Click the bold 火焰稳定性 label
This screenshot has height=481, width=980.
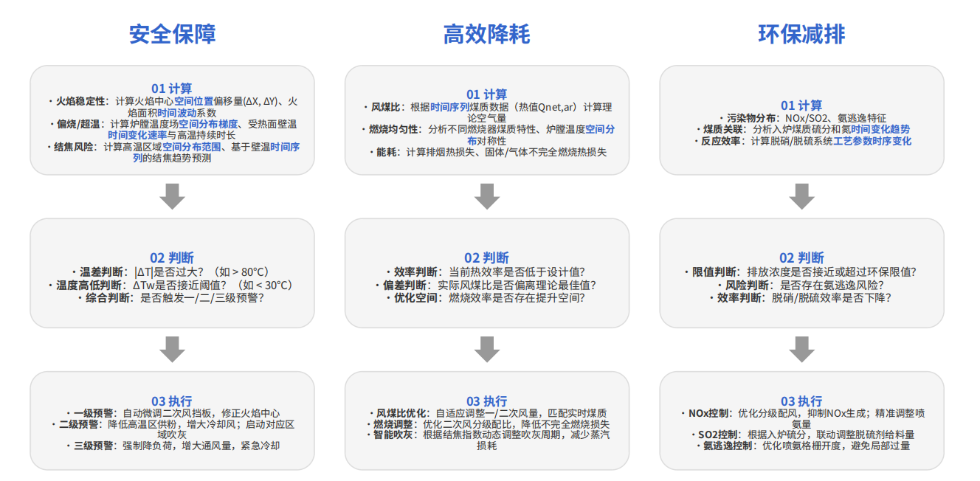pos(81,101)
